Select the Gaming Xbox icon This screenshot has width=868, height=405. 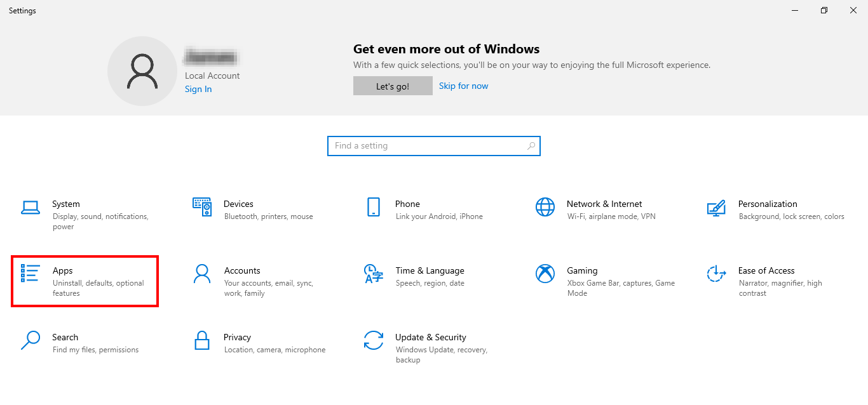tap(545, 274)
